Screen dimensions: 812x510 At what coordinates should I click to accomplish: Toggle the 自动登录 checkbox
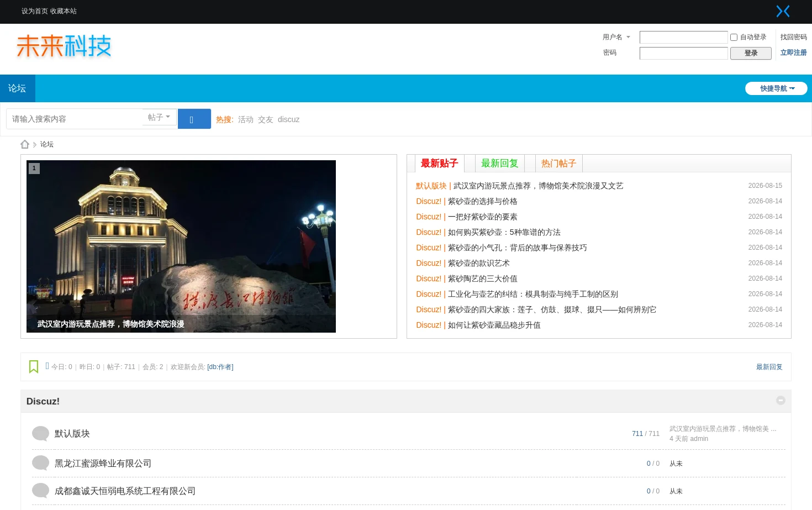pos(734,37)
